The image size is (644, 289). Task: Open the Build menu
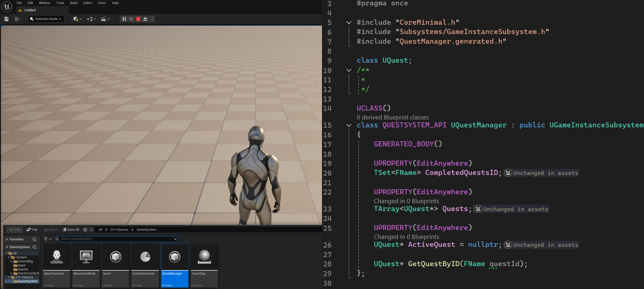pos(73,3)
